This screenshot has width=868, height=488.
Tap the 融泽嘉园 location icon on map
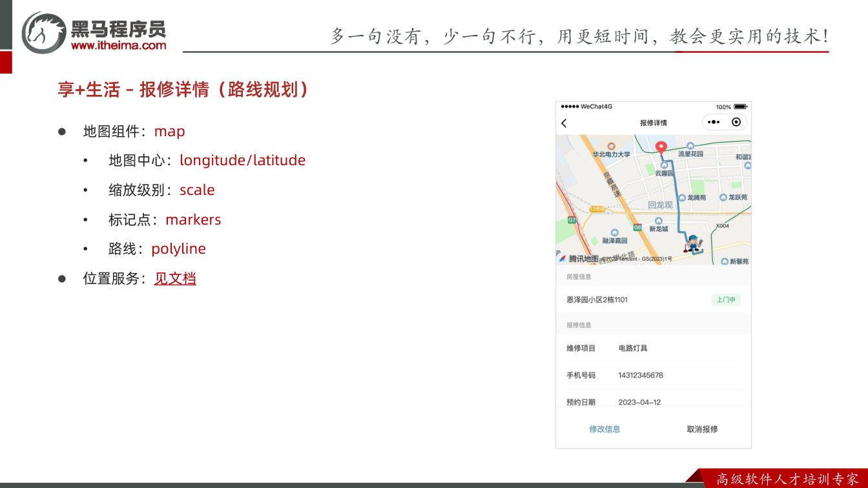pos(614,232)
